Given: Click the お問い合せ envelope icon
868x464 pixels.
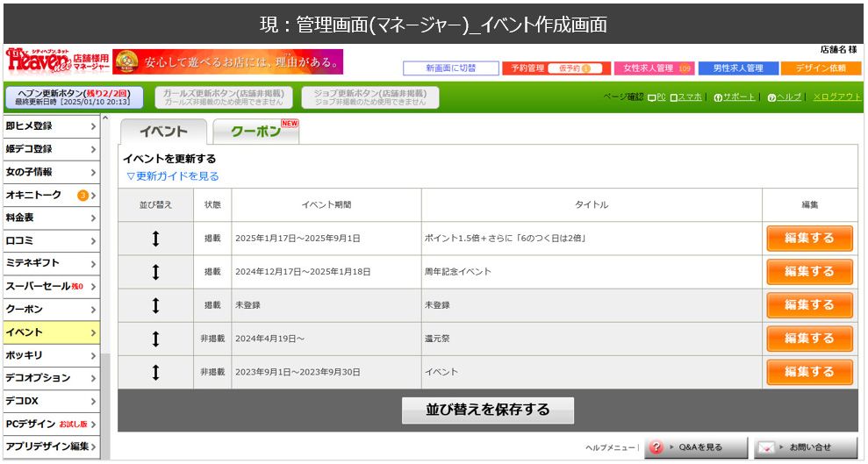Looking at the screenshot, I should pos(767,447).
